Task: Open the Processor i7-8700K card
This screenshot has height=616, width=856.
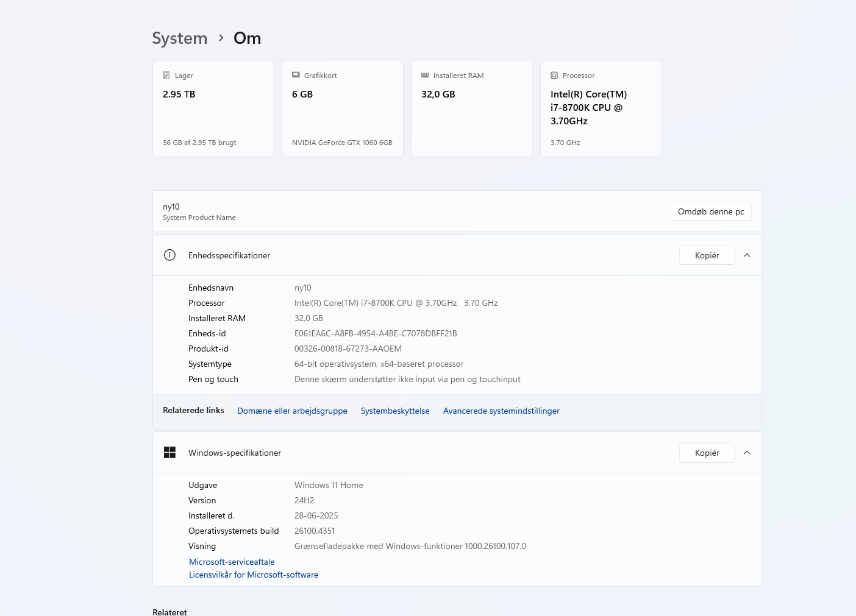Action: tap(601, 108)
